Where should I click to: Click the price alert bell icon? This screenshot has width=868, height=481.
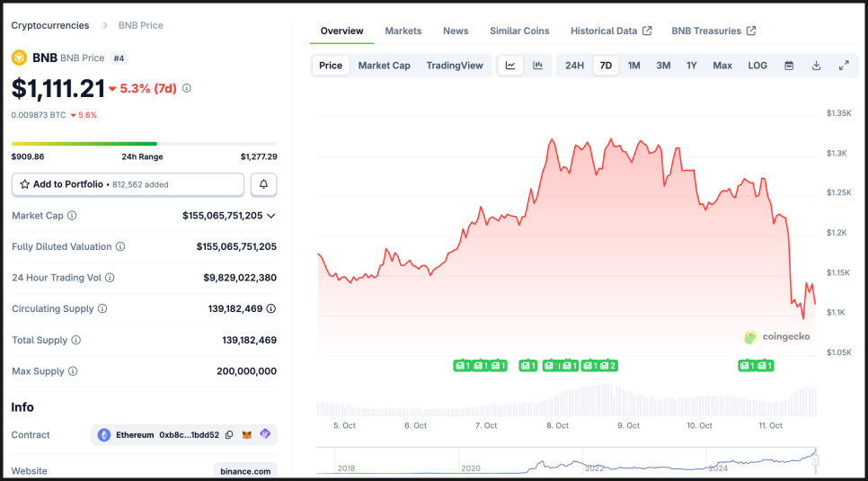pyautogui.click(x=264, y=184)
